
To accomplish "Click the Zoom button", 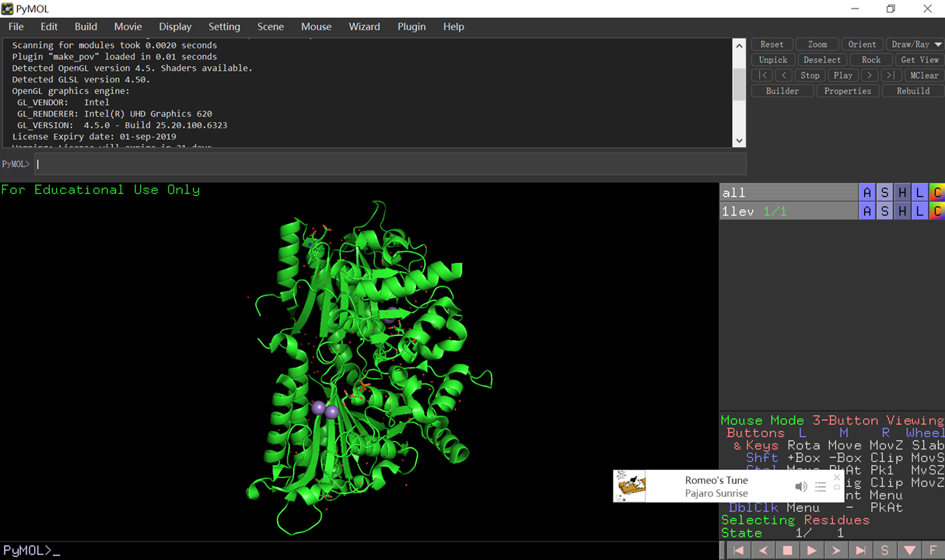I will pos(817,44).
